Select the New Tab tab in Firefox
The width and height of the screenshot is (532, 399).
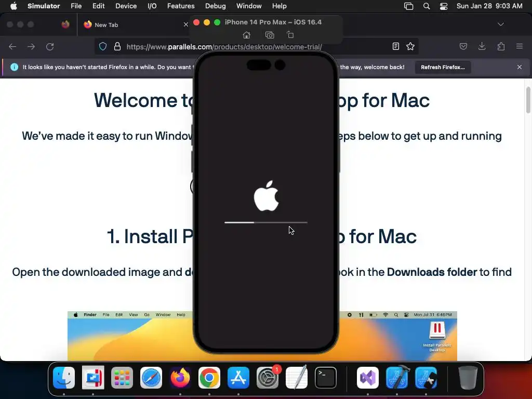[x=134, y=25]
